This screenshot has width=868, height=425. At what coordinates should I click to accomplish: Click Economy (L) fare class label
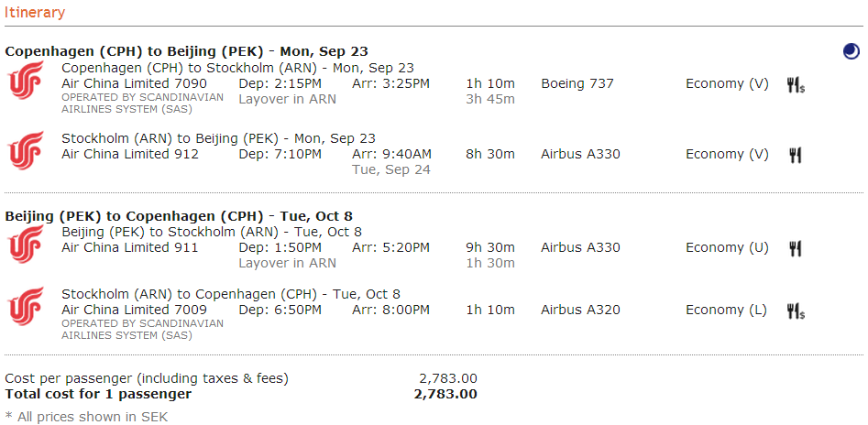click(x=726, y=310)
